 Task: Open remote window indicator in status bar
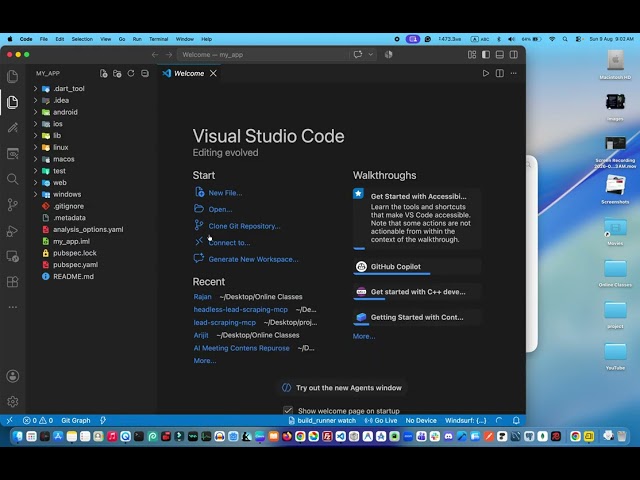9,420
